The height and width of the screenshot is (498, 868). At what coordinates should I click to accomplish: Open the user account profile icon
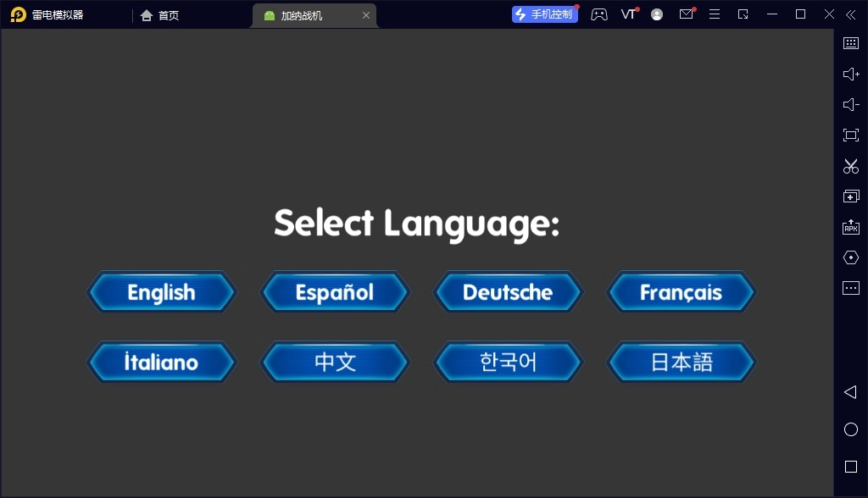[x=657, y=14]
